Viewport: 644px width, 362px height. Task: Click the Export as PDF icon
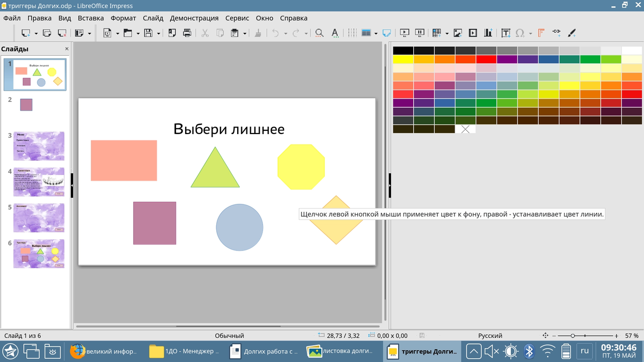coord(172,33)
